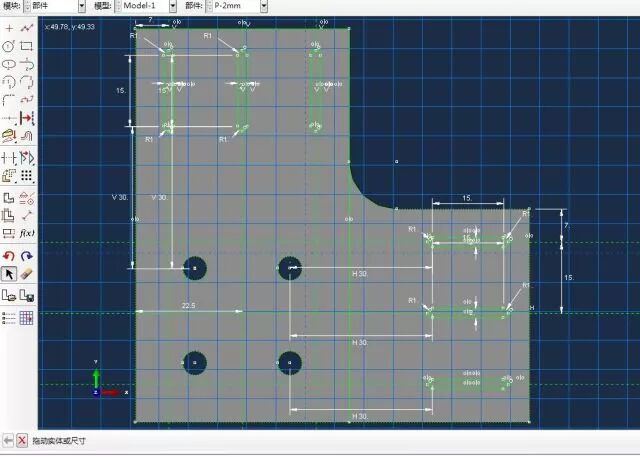This screenshot has height=457, width=640.
Task: Click the back arrow in the prompt area
Action: [x=8, y=441]
